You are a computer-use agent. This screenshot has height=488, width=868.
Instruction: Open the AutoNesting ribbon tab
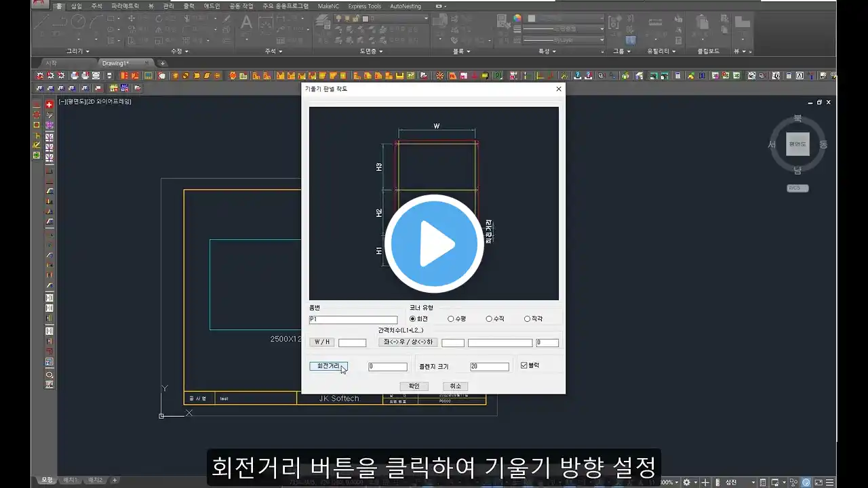406,6
